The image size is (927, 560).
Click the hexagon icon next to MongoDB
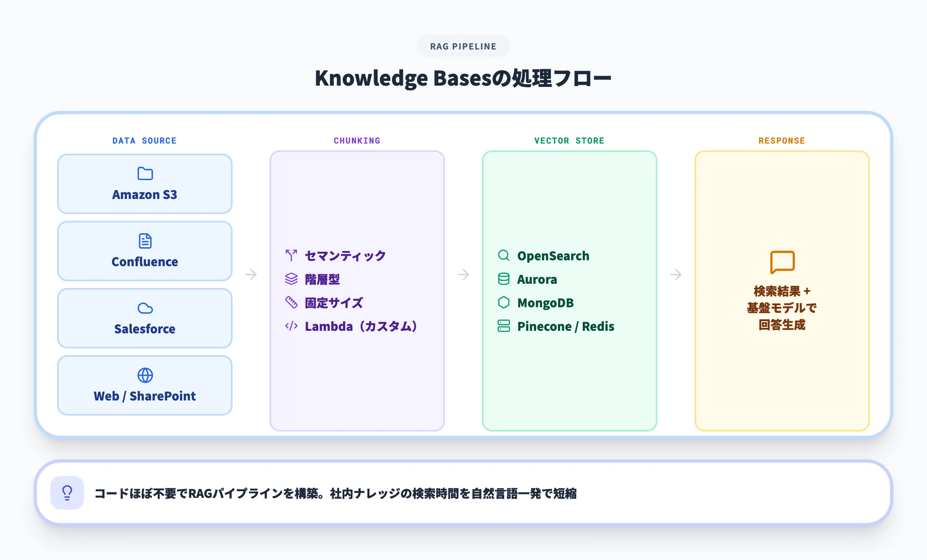pos(503,302)
